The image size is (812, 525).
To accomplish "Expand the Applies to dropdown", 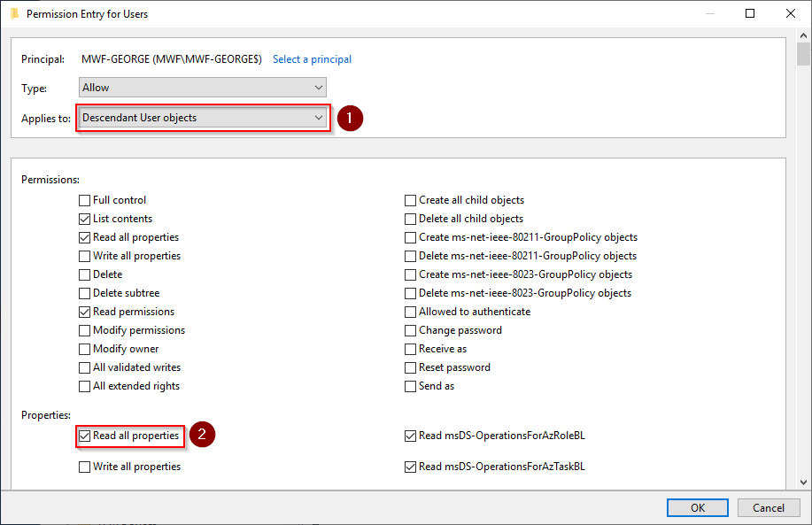I will 202,118.
